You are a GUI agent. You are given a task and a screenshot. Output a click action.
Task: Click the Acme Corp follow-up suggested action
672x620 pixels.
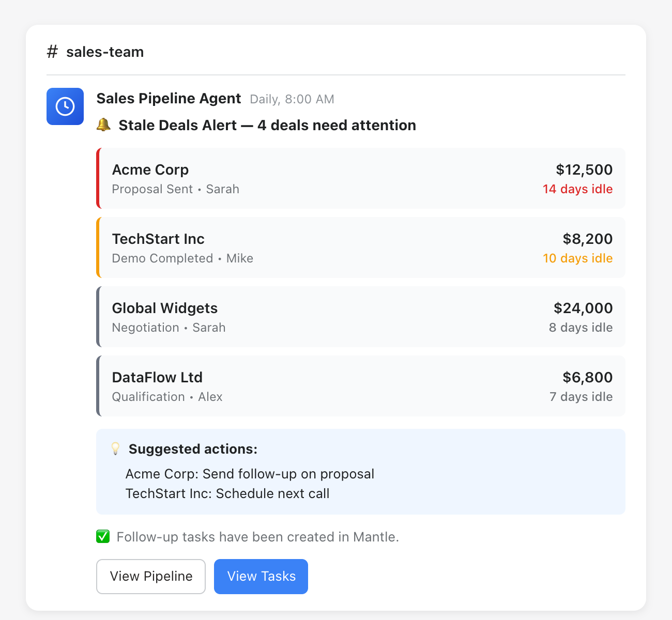[x=250, y=474]
